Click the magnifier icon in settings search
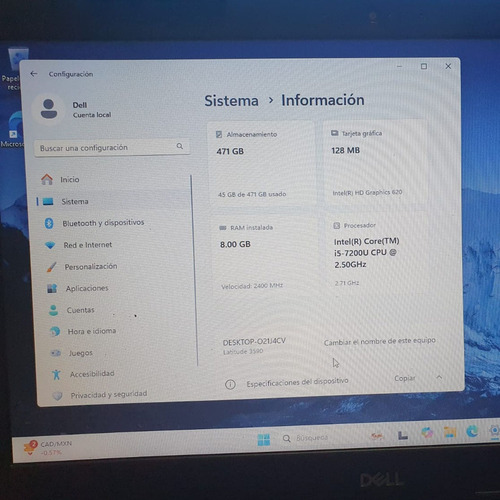Viewport: 500px width, 500px height. (x=180, y=146)
